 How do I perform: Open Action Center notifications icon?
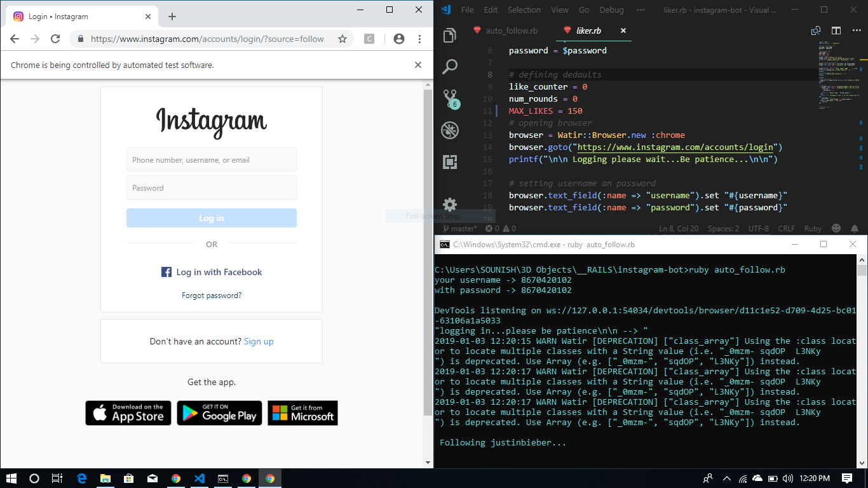click(847, 478)
